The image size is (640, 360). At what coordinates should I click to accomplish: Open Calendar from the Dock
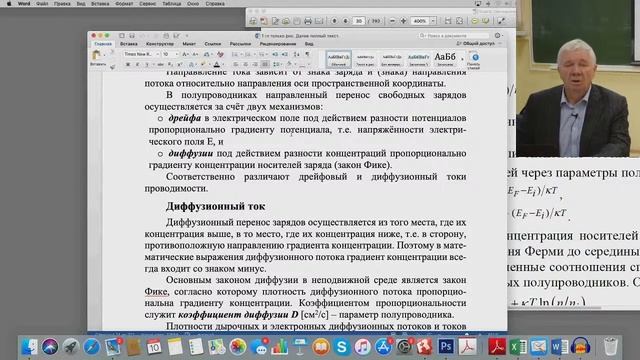[154, 347]
